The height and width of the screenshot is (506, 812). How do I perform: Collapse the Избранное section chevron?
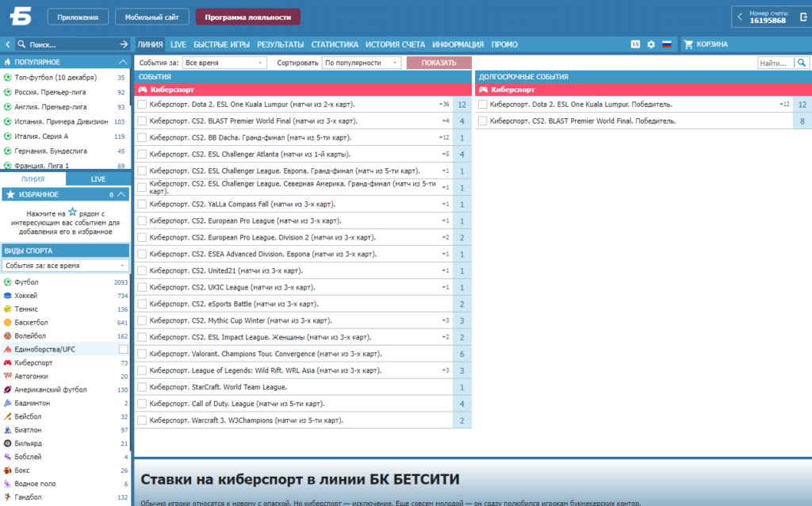pyautogui.click(x=121, y=195)
